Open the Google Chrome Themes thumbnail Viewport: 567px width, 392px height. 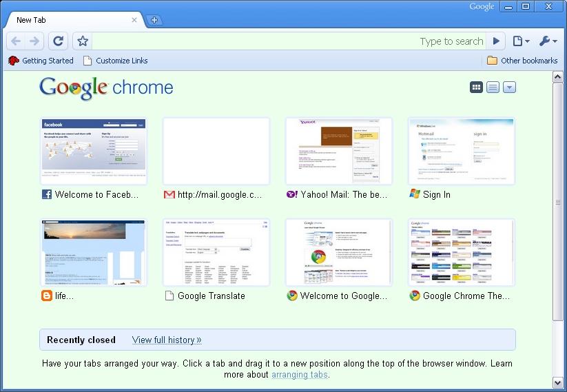[462, 252]
